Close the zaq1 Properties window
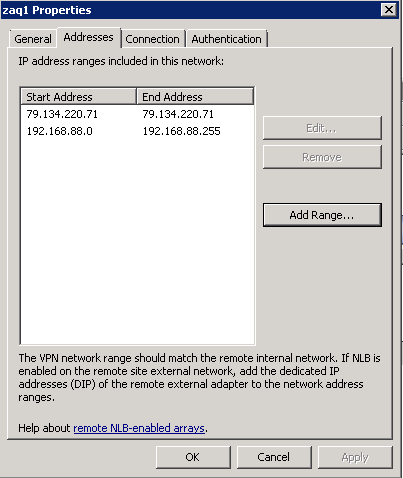 point(389,10)
